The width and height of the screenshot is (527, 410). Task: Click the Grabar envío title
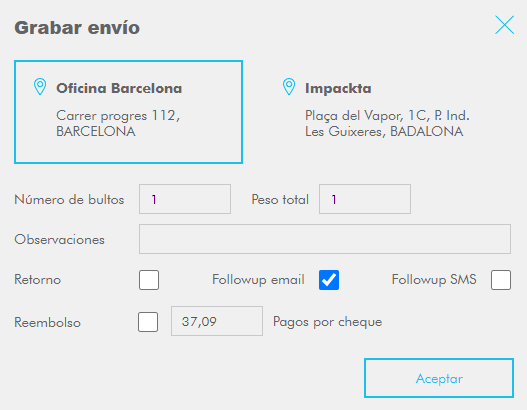77,28
